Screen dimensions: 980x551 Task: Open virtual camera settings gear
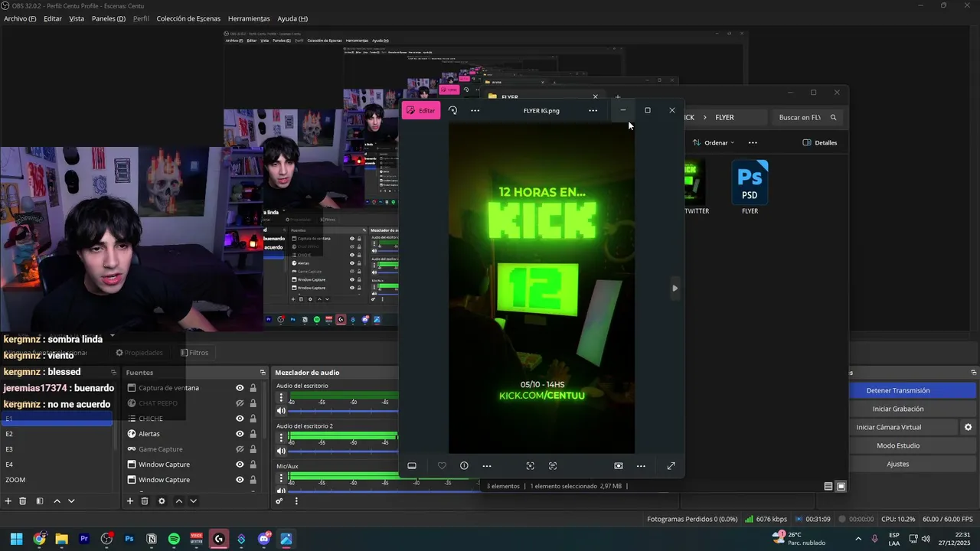968,427
